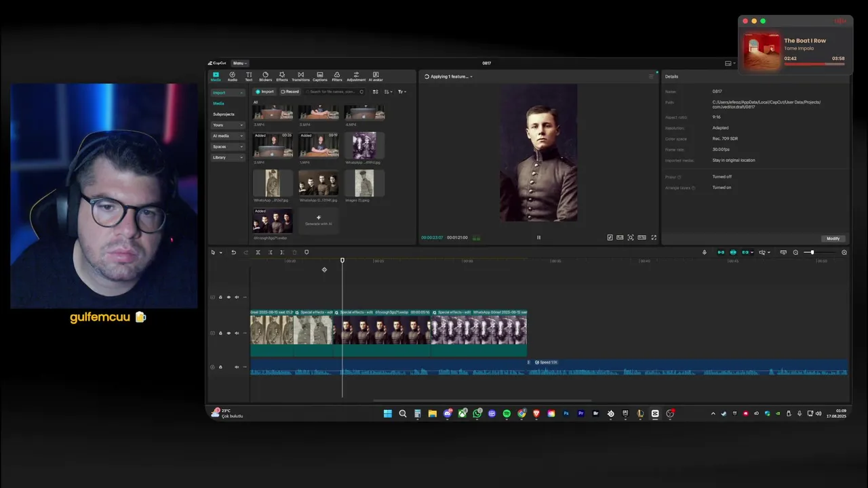Open the Applying 1 feature dropdown
868x488 pixels.
point(448,77)
